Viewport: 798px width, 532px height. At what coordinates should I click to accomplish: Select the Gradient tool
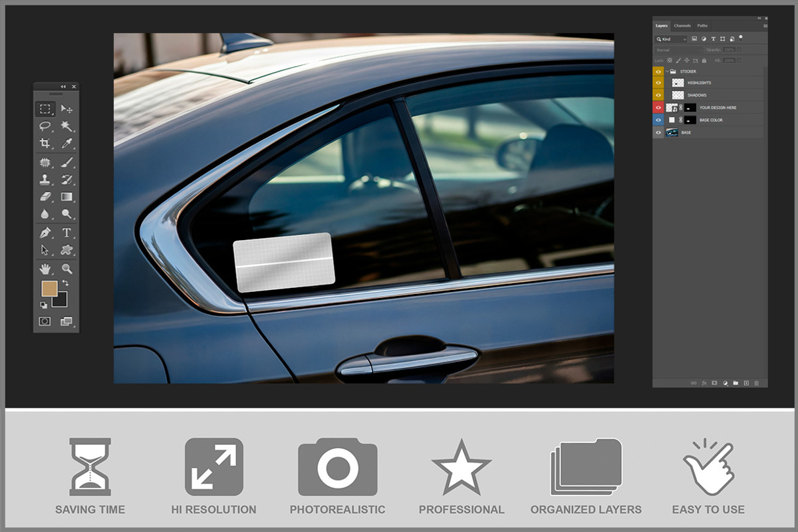coord(66,197)
